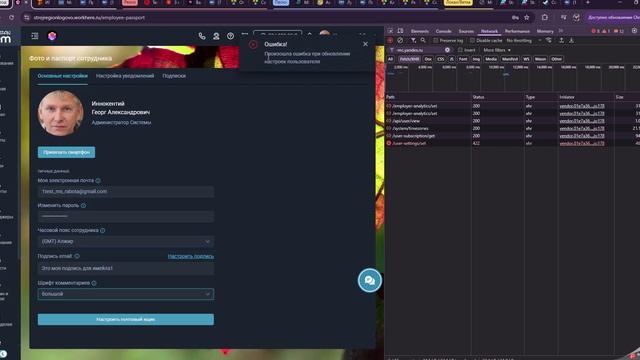Switch to the Подписки tab
This screenshot has width=640, height=360.
point(174,76)
